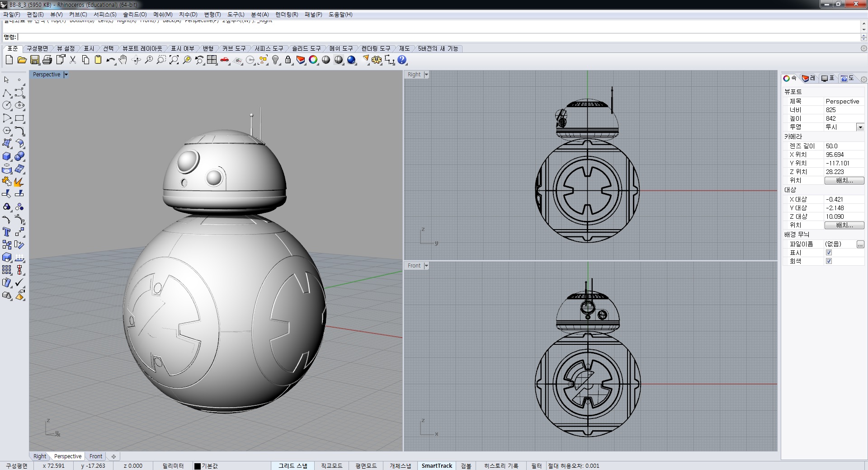Open the 커브(C) menu
The image size is (868, 470).
click(78, 14)
